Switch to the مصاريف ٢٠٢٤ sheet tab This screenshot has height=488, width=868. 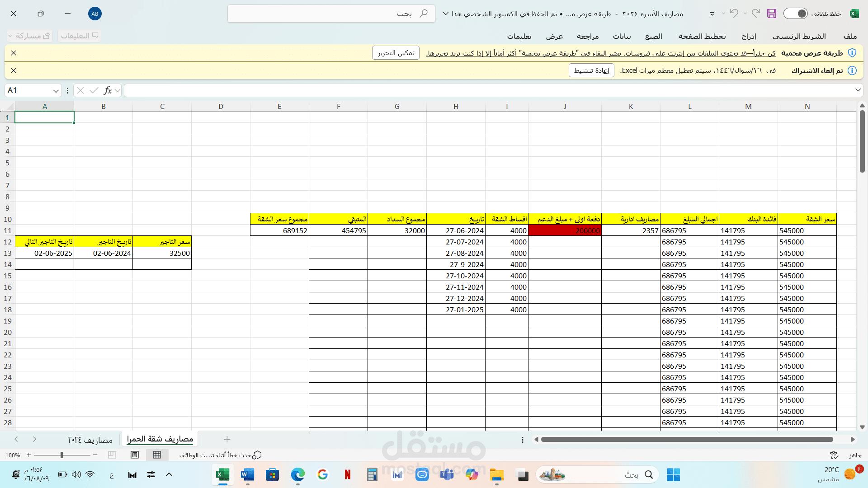click(x=90, y=440)
